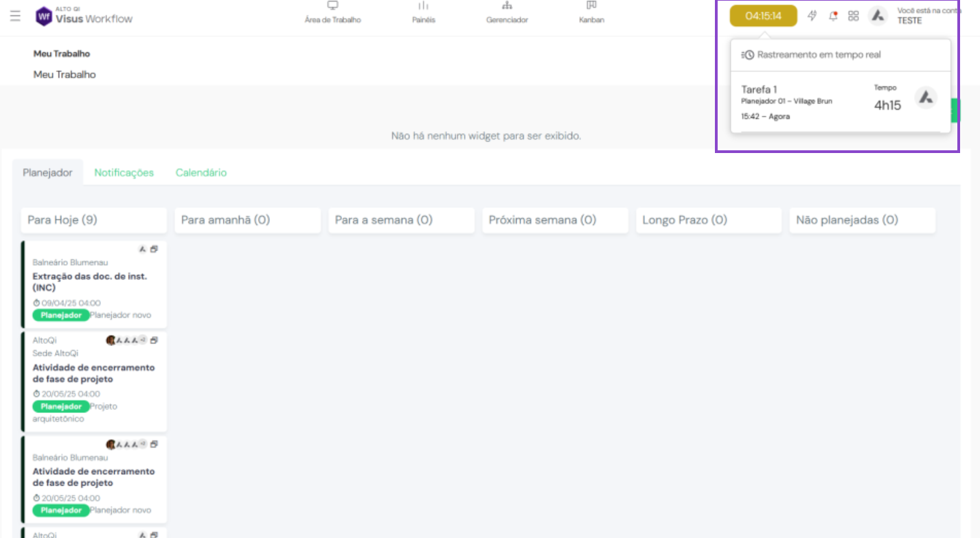This screenshot has height=538, width=980.
Task: Open the hamburger menu
Action: click(15, 16)
